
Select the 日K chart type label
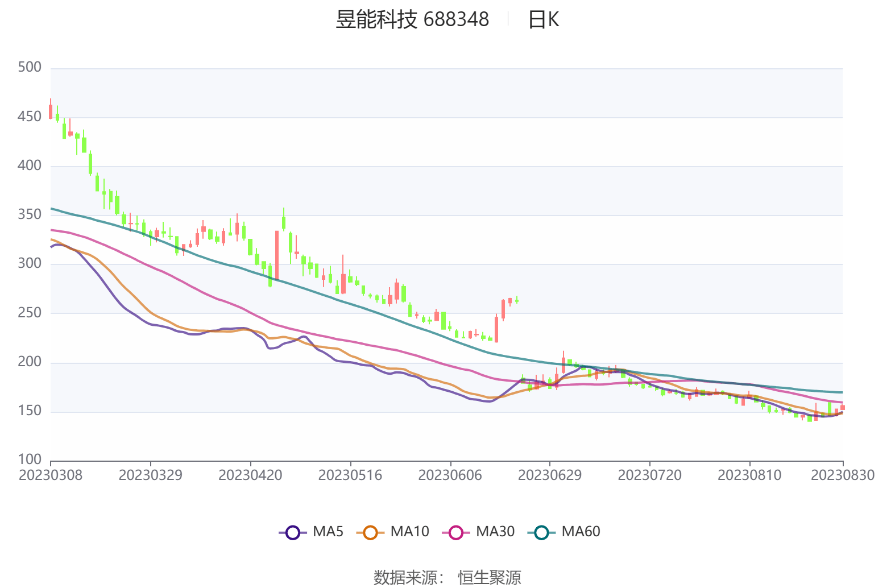(x=543, y=20)
